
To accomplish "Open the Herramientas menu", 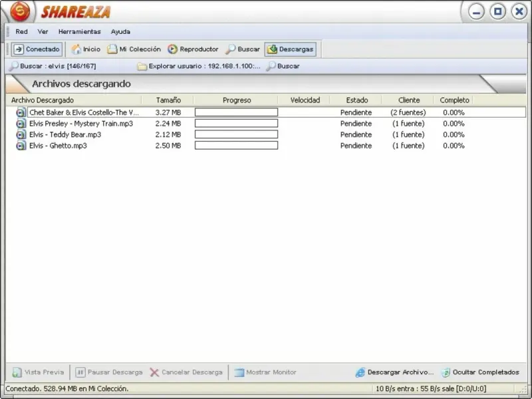I will pyautogui.click(x=79, y=31).
